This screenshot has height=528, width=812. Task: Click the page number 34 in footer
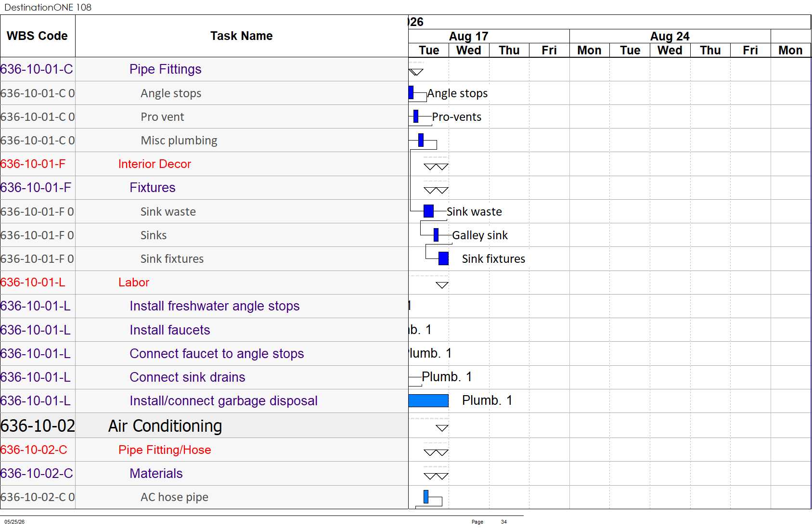click(504, 522)
